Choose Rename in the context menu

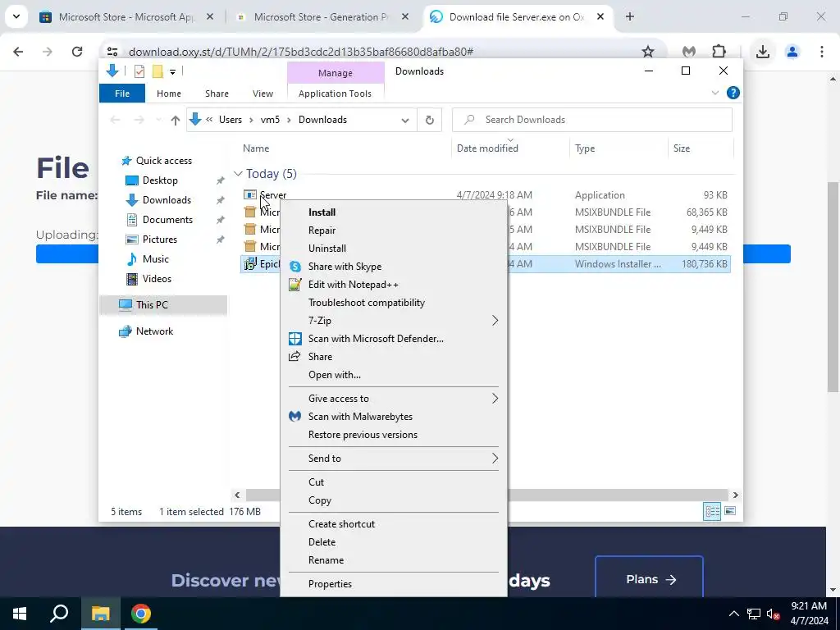point(326,560)
